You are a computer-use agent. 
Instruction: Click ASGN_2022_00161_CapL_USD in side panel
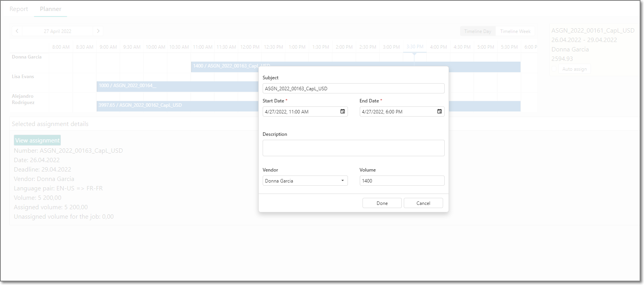593,30
